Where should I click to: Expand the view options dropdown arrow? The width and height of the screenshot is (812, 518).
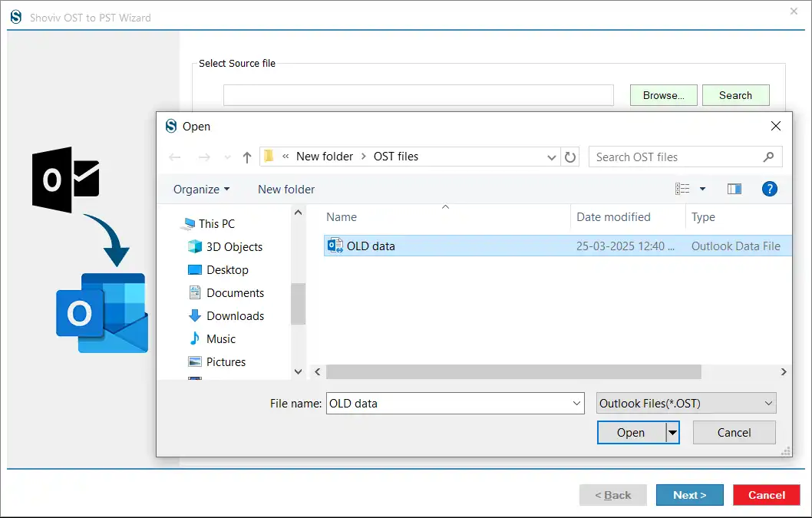(x=703, y=189)
